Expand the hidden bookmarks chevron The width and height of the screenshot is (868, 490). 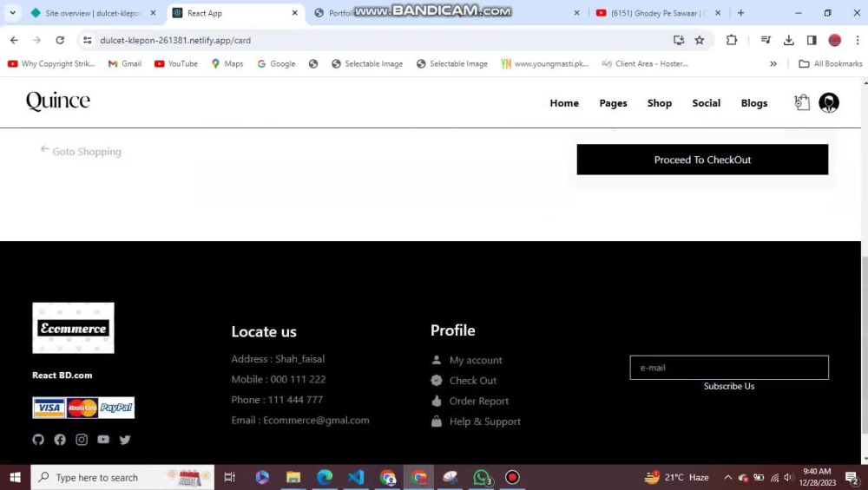click(x=773, y=63)
